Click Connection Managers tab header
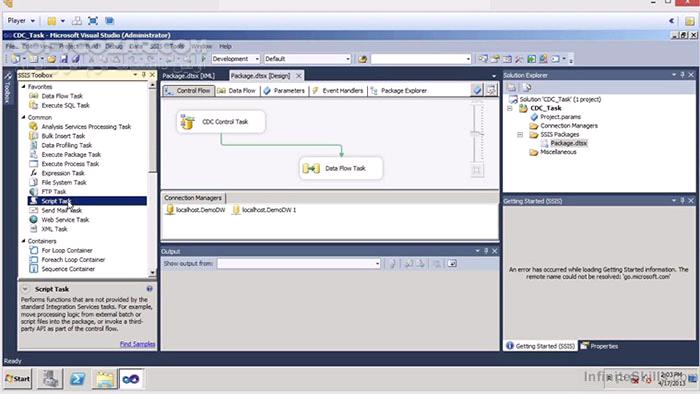This screenshot has width=700, height=394. click(192, 198)
